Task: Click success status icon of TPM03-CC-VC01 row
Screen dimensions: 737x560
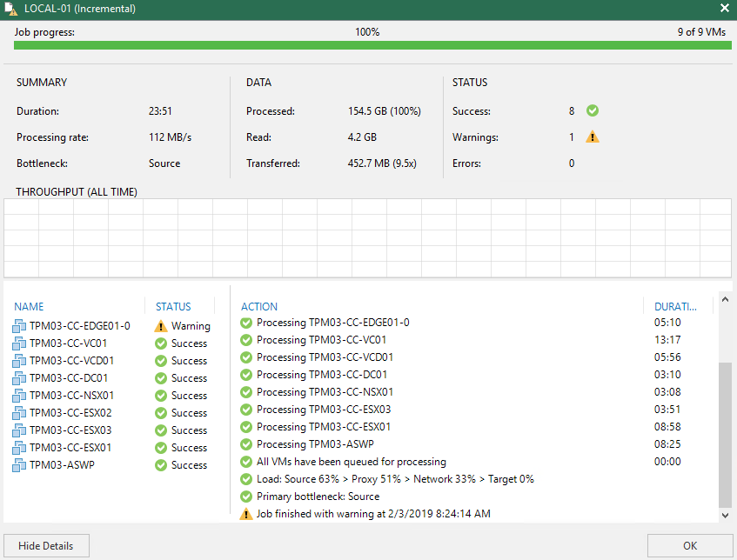Action: [161, 343]
